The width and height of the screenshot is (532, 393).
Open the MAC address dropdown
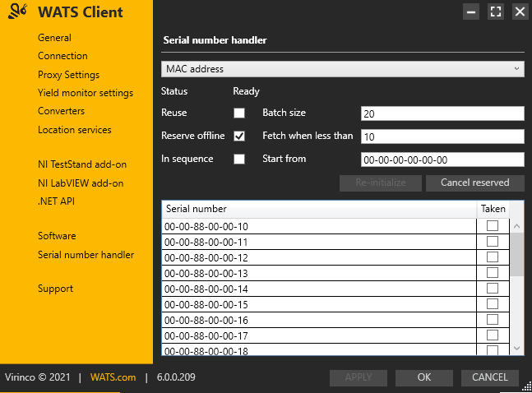(x=343, y=69)
